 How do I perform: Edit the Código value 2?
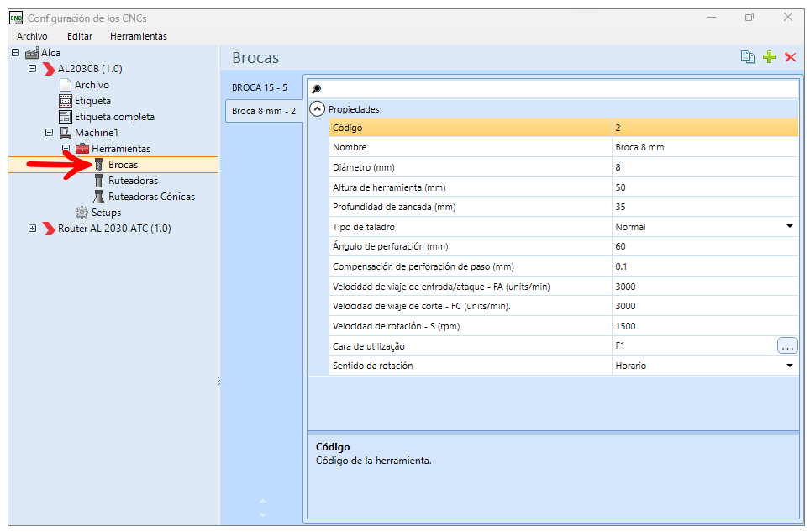click(x=705, y=128)
